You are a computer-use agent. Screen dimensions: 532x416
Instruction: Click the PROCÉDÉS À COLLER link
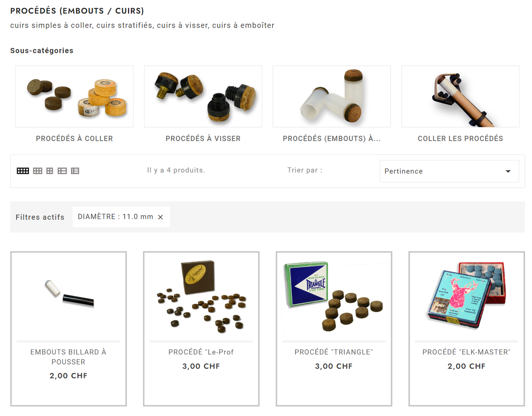pyautogui.click(x=74, y=138)
